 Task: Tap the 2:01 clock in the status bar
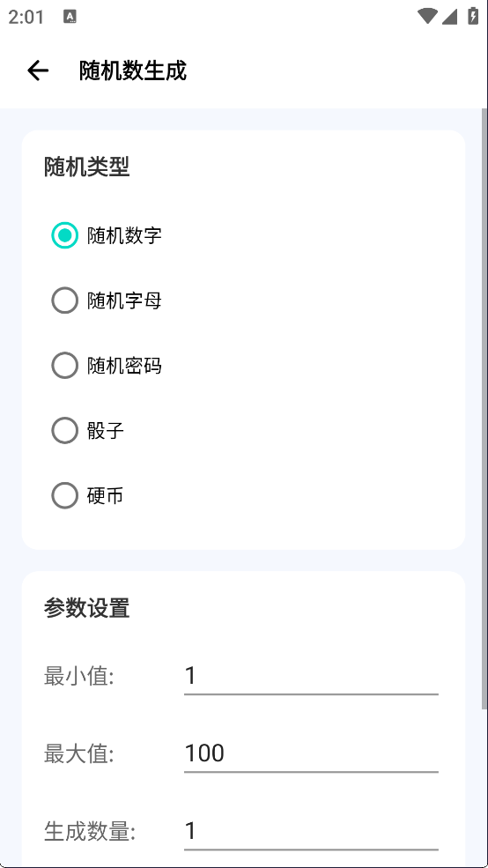(x=26, y=17)
